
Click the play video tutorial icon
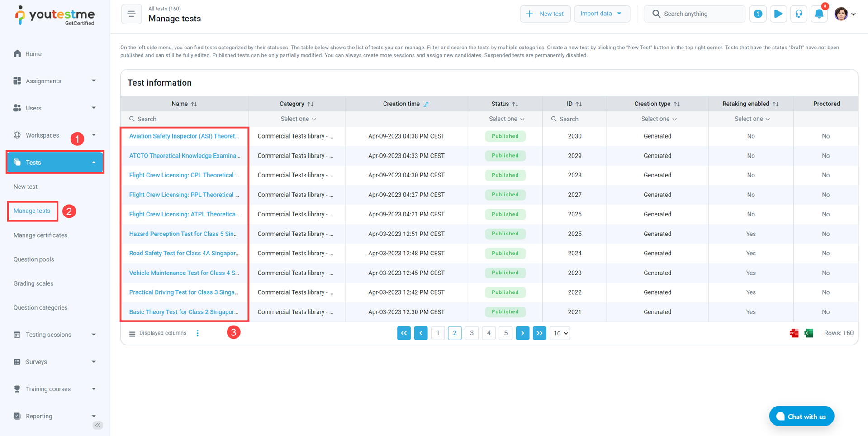click(778, 14)
